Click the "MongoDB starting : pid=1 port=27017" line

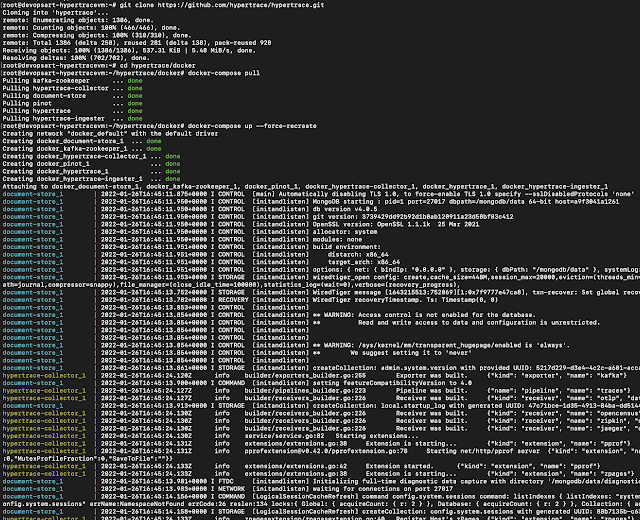(311, 202)
